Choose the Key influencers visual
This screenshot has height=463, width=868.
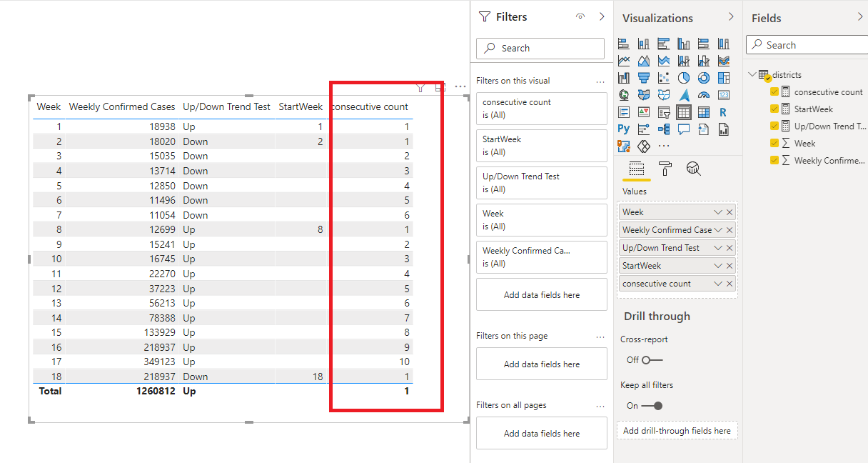pos(644,129)
